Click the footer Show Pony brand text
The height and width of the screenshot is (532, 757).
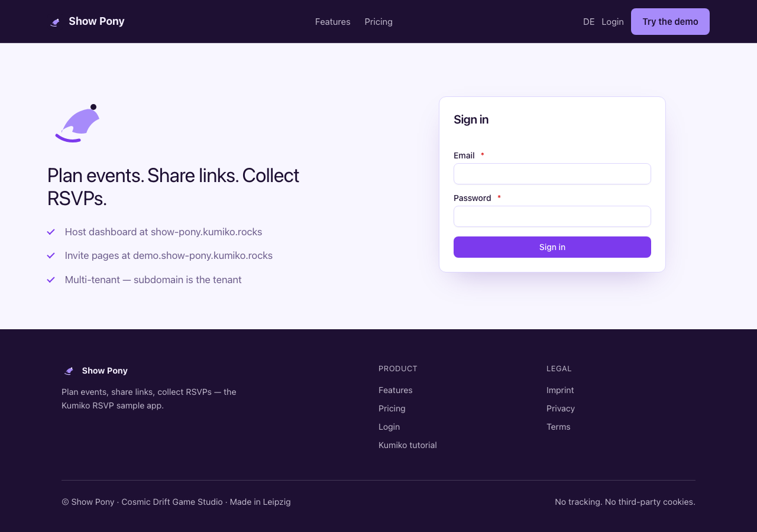105,371
